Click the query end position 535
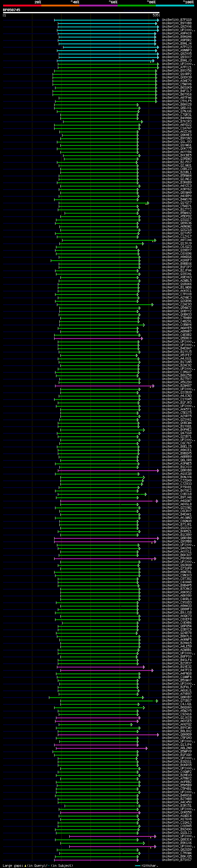Viewport: 197px width, 868px height. [155, 15]
